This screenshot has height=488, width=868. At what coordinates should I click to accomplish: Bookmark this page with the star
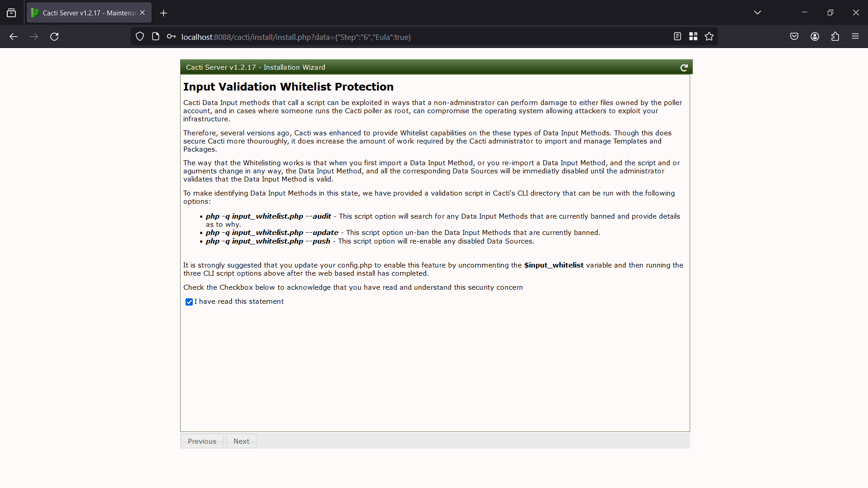pyautogui.click(x=709, y=37)
